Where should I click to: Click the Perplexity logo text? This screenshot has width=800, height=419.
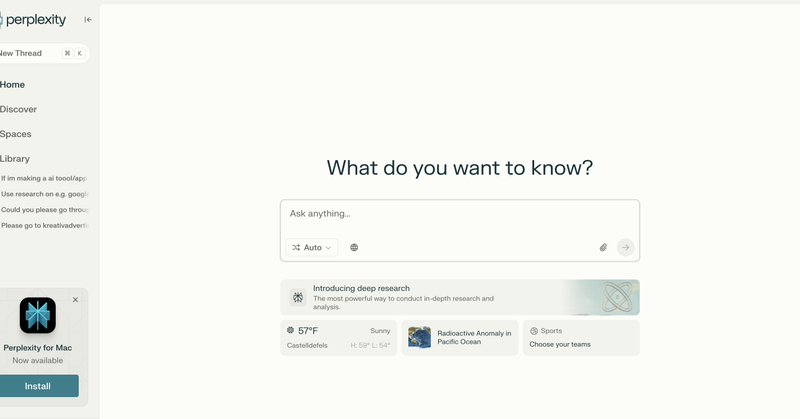(36, 20)
